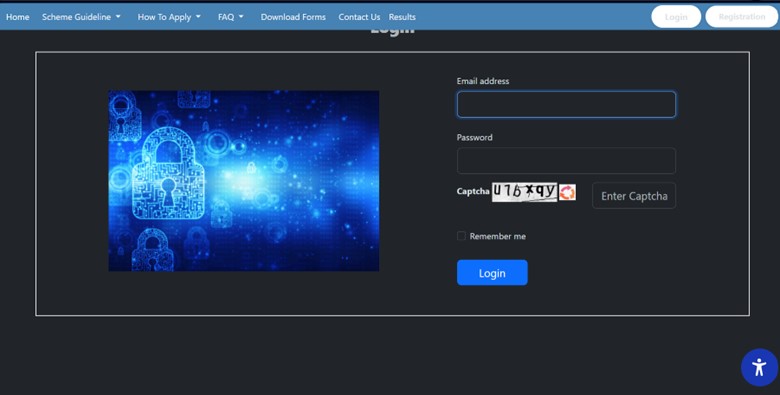View the Results page

click(402, 17)
